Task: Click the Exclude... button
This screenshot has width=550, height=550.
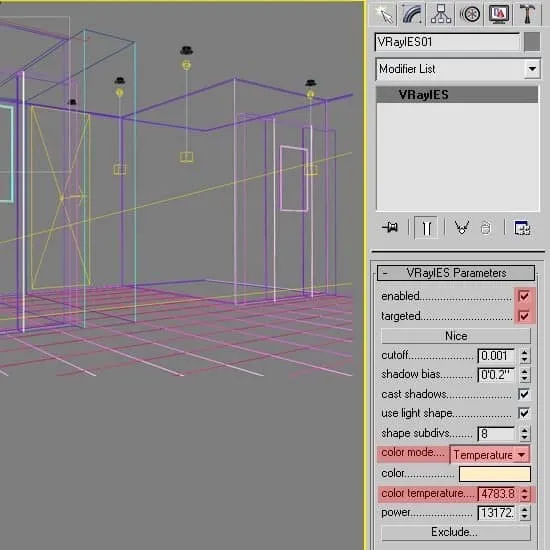Action: coord(456,532)
